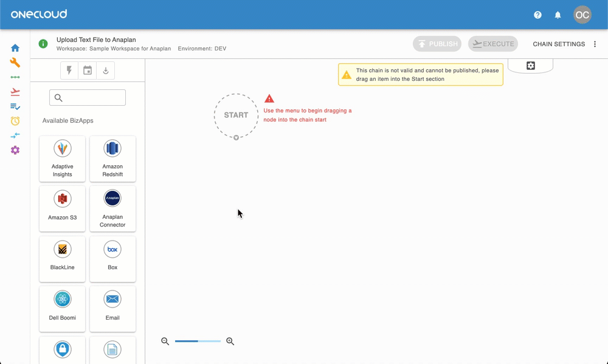Select the Amazon S3 BizApp card
The width and height of the screenshot is (608, 364).
click(62, 208)
